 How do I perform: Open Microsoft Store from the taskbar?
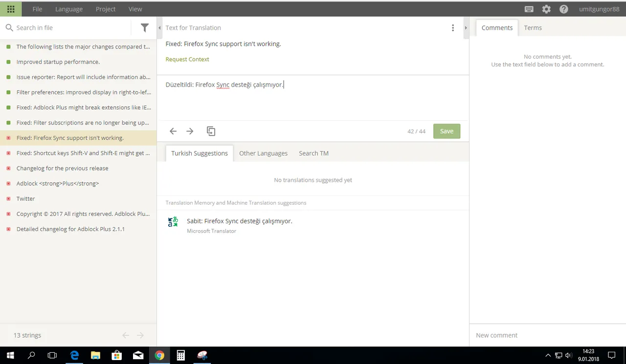click(x=117, y=355)
